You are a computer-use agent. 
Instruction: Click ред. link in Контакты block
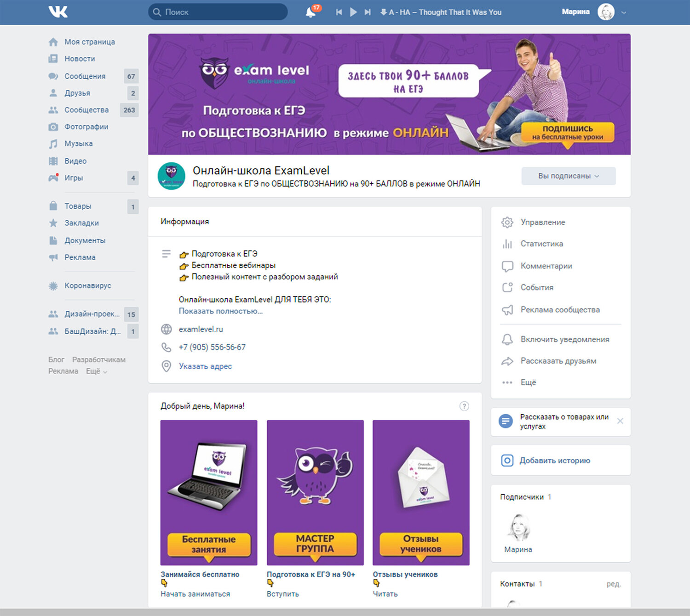(x=614, y=584)
